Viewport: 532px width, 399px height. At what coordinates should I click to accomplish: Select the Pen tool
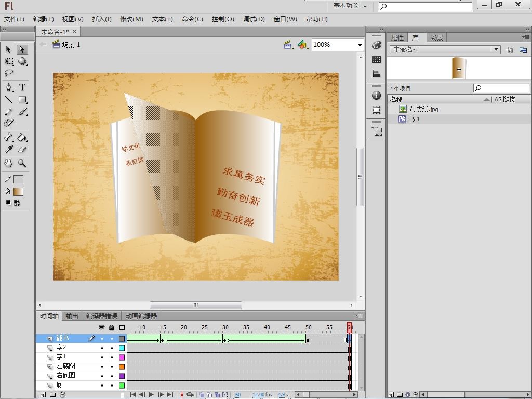9,87
